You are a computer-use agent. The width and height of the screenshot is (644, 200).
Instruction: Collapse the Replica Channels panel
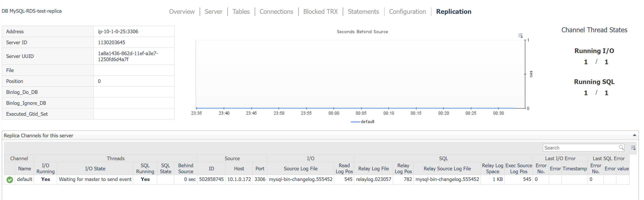[x=634, y=135]
